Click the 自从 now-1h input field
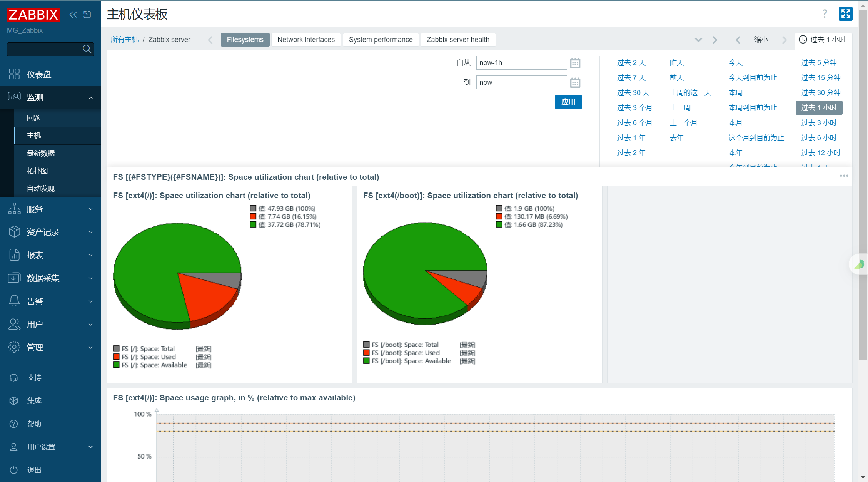Screen dimensions: 868x482 [x=521, y=63]
